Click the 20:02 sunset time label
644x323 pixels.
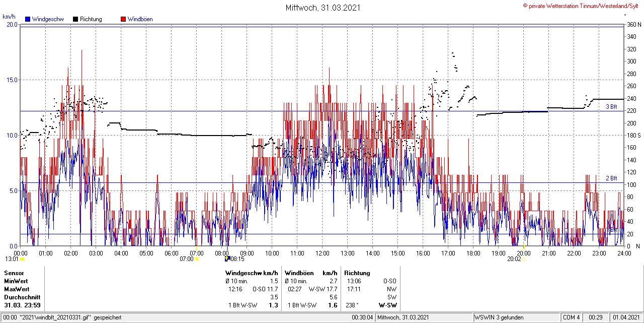514,259
